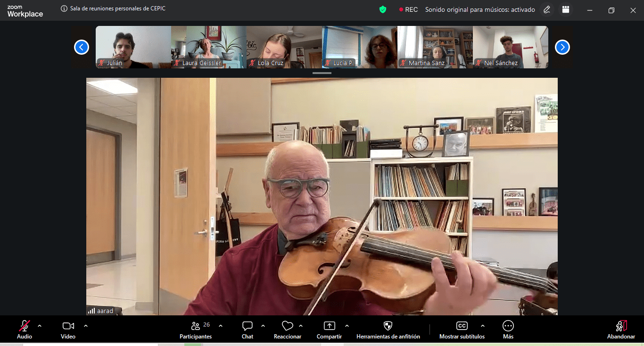Open the Reaccionar heart menu
Screen dimensions: 644x346
point(288,330)
